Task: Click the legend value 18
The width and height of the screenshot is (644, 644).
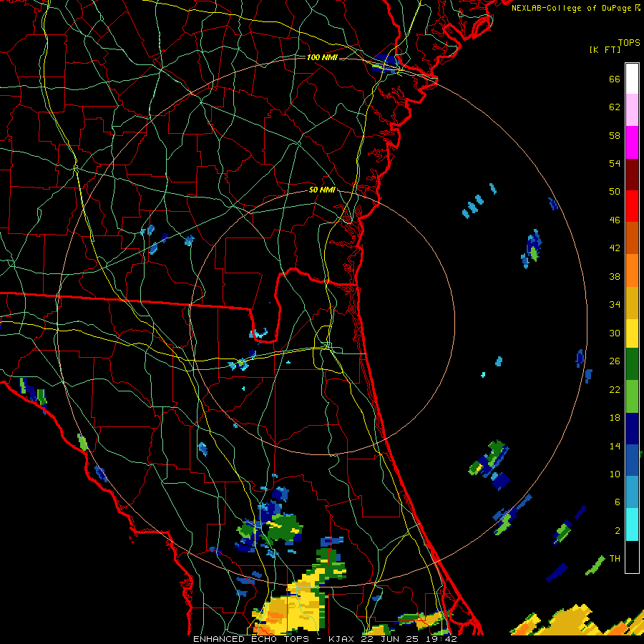Action: pos(615,418)
